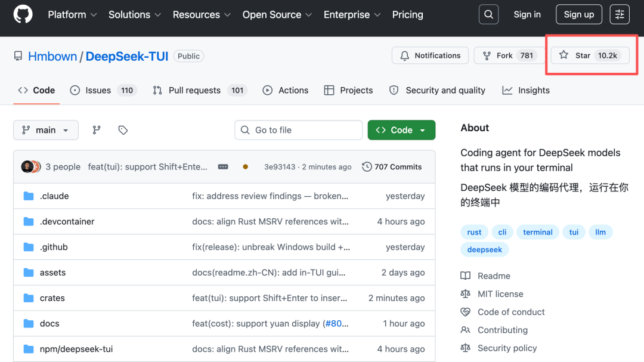644x362 pixels.
Task: Click the 3e93143 commit hash
Action: point(279,167)
